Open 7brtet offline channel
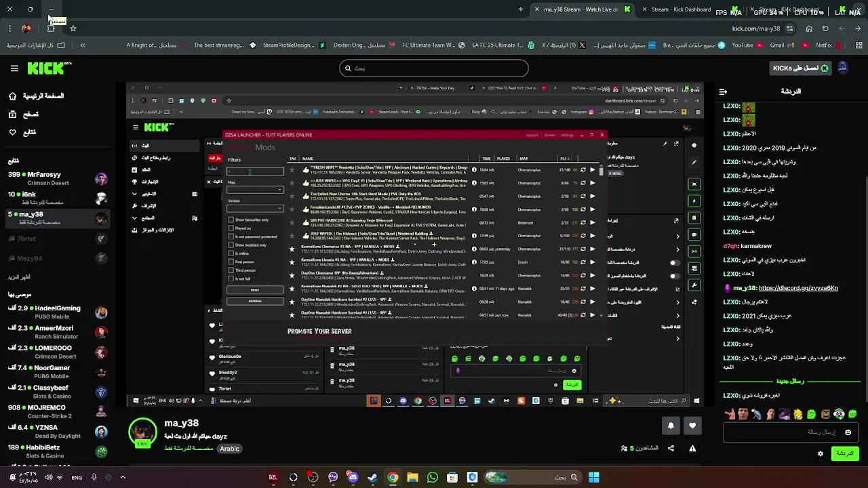This screenshot has height=488, width=868. (58, 239)
